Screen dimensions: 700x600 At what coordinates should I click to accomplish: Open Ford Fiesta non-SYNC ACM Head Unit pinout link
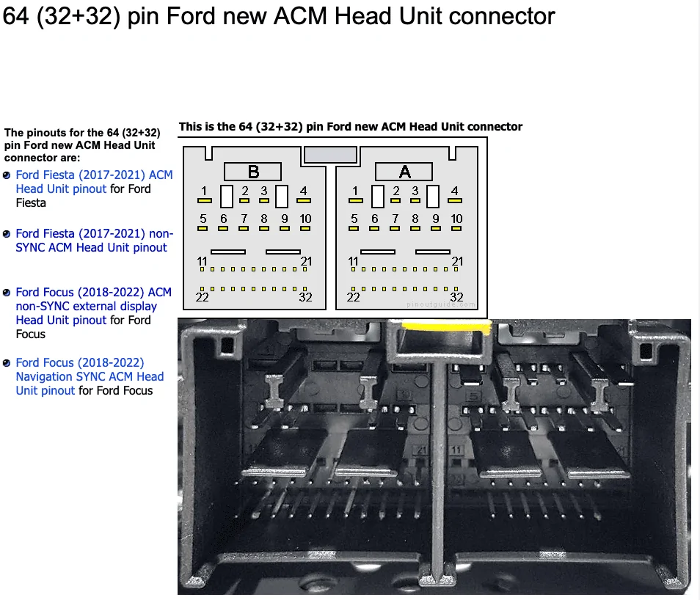94,241
